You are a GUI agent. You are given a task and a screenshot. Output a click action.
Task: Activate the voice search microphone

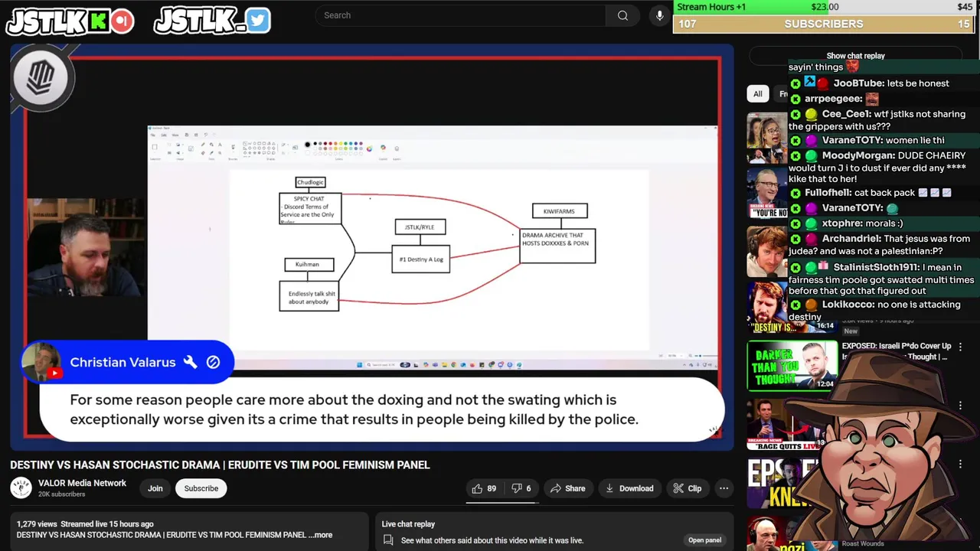pyautogui.click(x=659, y=15)
